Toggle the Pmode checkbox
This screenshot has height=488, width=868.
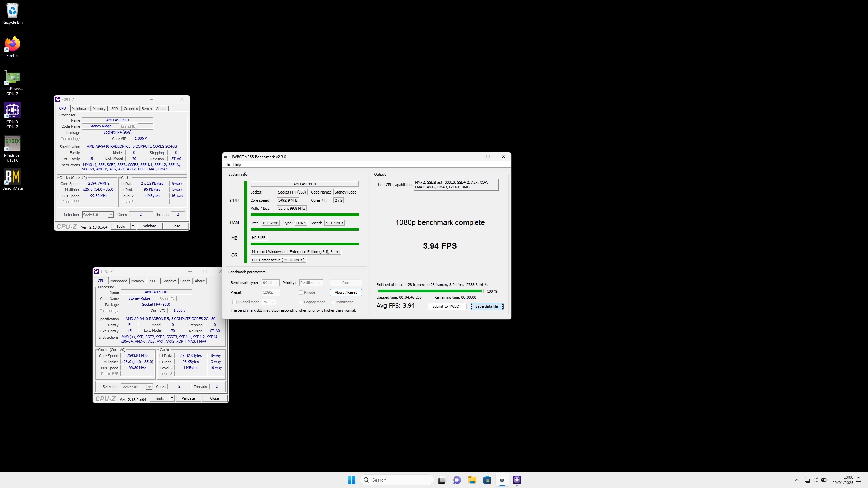click(x=301, y=292)
